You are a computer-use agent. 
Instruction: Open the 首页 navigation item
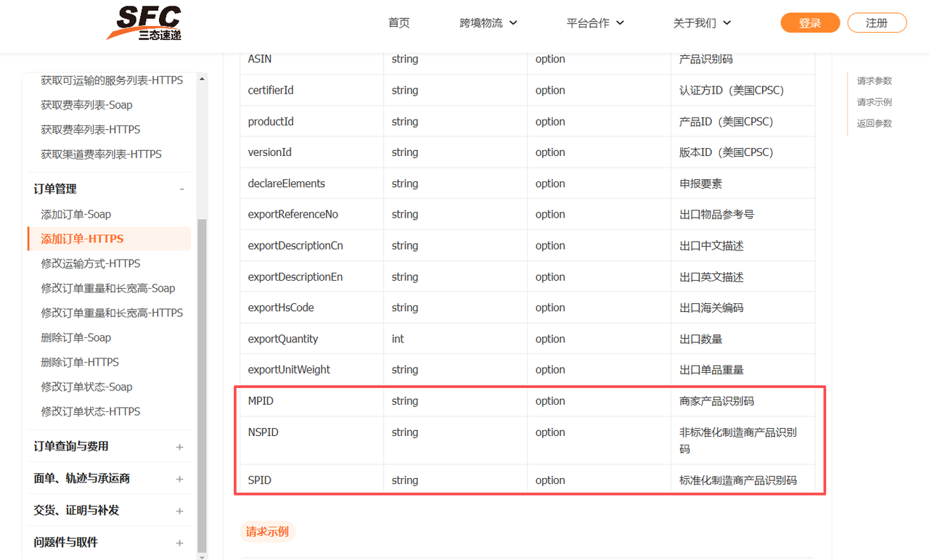(x=399, y=23)
